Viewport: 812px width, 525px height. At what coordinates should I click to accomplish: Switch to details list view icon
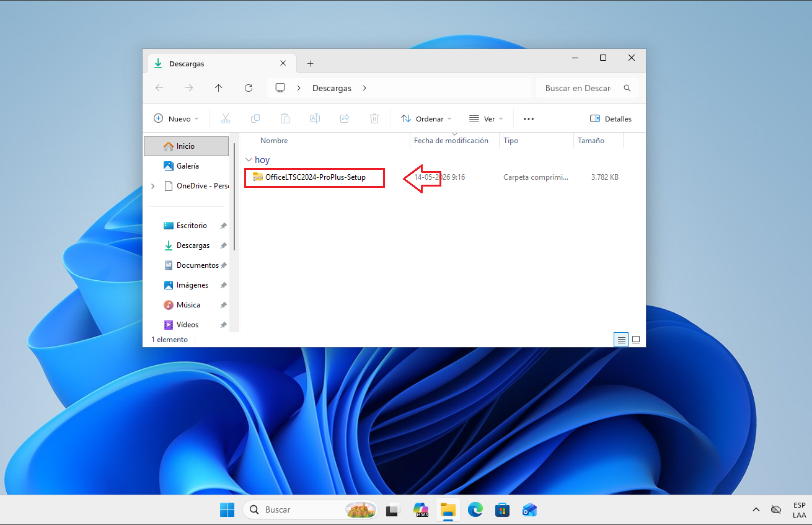[621, 340]
